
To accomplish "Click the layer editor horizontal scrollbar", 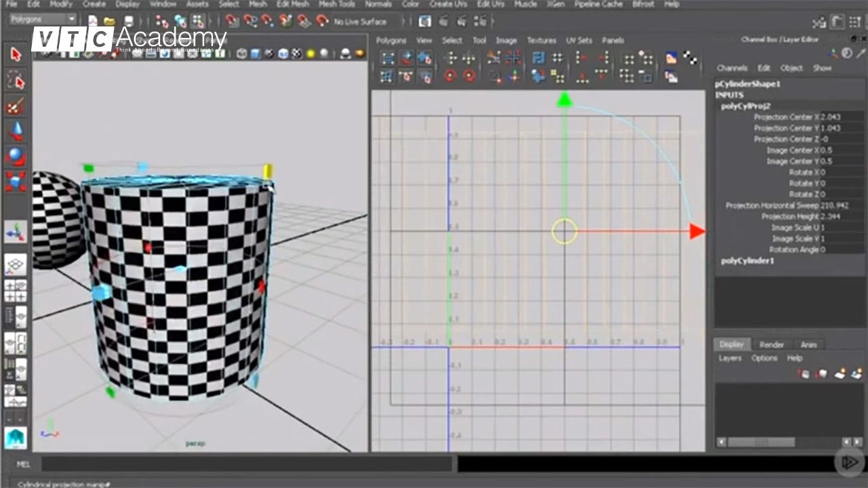I will tap(761, 442).
